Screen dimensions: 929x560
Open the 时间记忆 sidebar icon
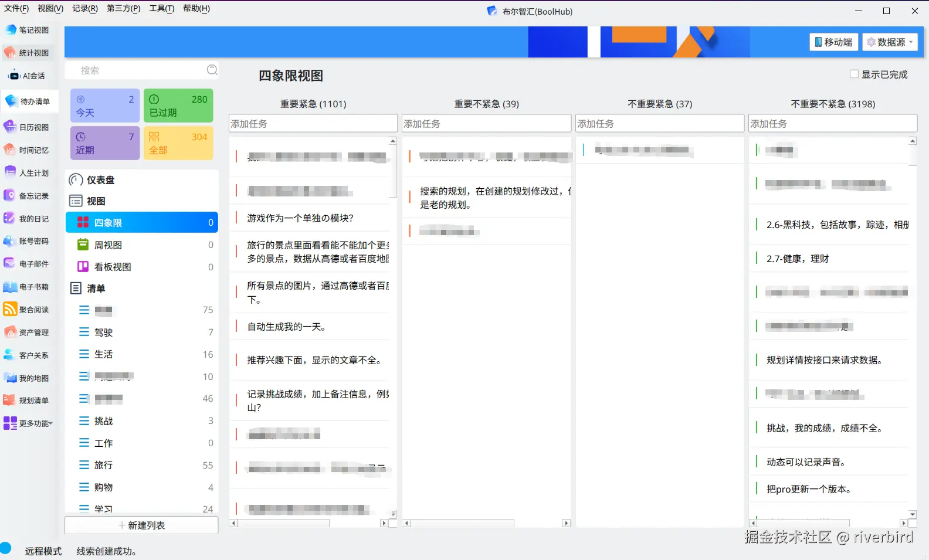click(11, 150)
